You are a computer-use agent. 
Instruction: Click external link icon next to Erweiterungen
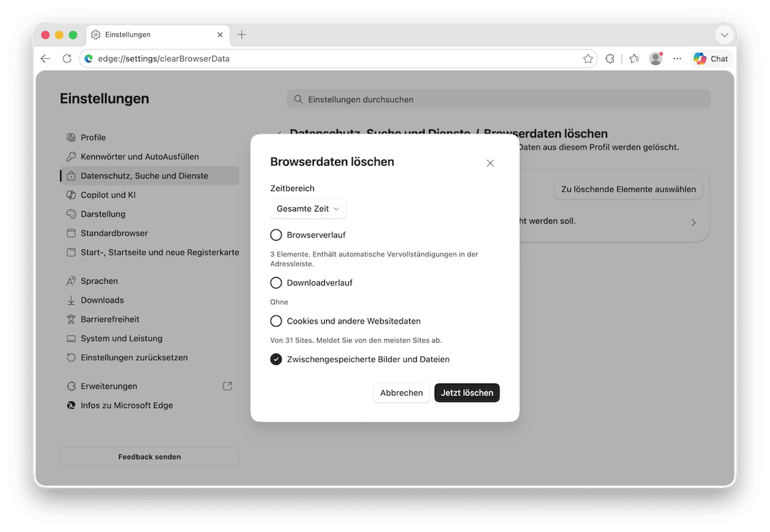click(227, 386)
